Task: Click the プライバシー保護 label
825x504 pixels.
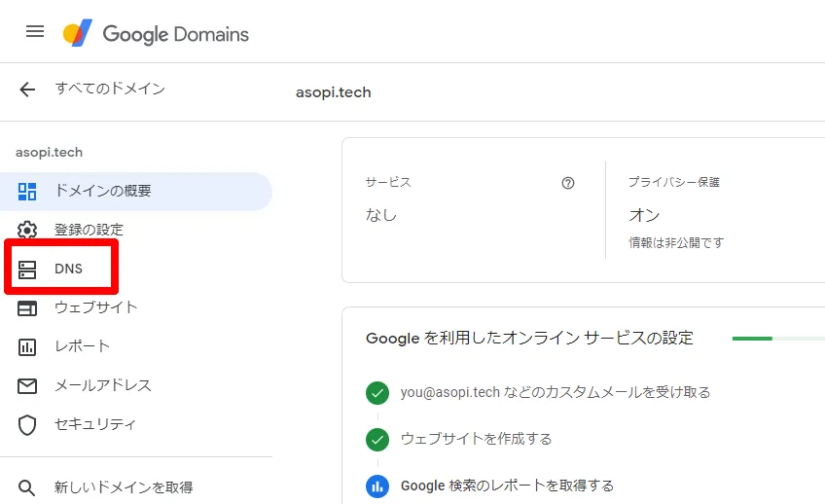Action: (674, 183)
